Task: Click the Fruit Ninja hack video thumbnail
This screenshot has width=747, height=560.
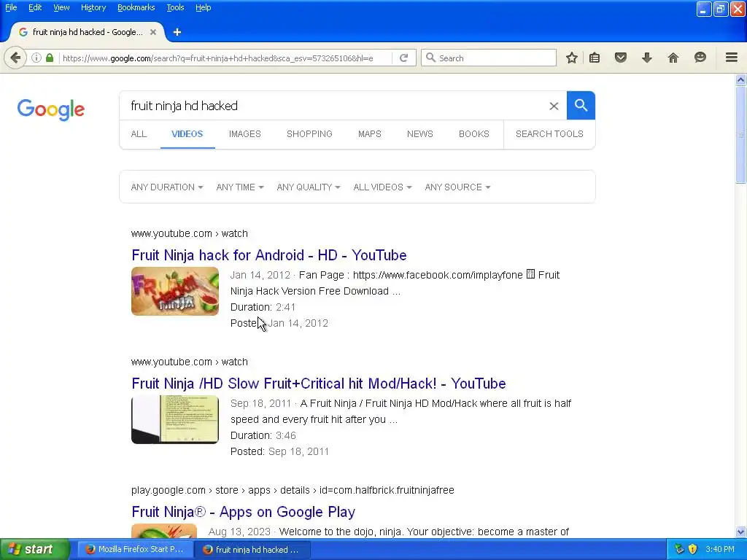Action: (x=175, y=291)
